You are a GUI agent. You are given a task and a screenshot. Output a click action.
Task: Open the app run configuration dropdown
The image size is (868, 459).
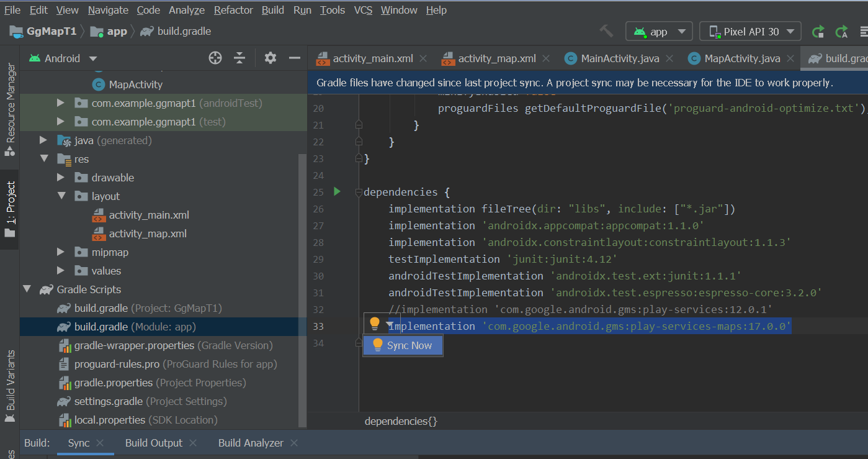659,31
